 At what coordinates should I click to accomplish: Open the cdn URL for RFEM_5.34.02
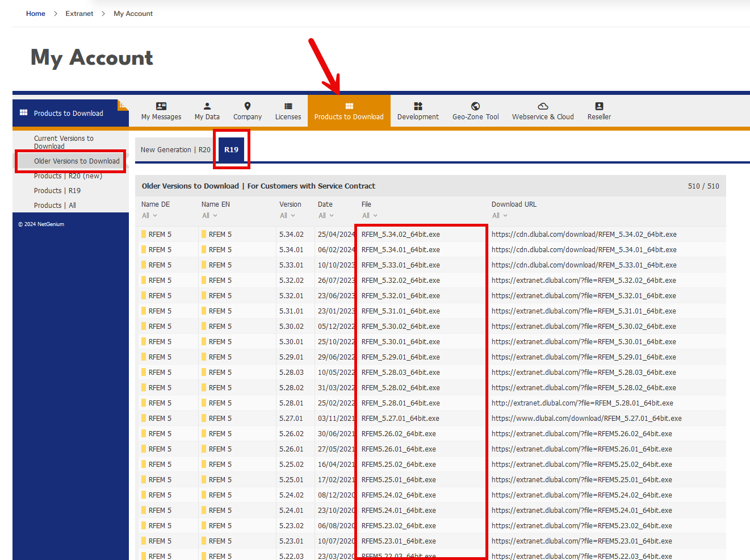coord(584,235)
